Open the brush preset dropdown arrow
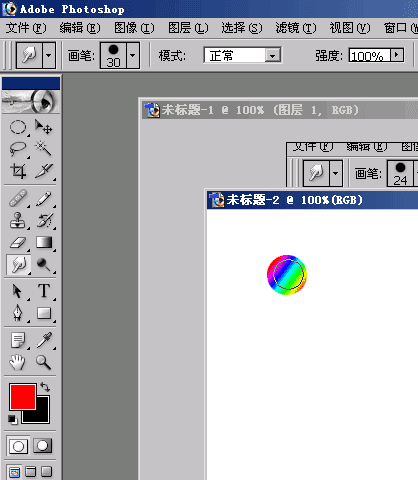The image size is (418, 480). coord(133,55)
